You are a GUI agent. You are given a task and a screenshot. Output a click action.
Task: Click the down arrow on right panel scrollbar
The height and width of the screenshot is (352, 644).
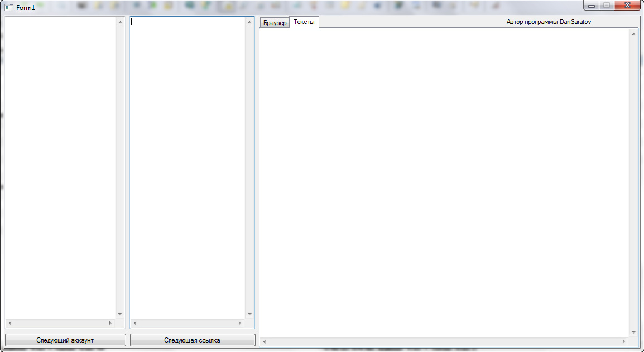coord(633,331)
